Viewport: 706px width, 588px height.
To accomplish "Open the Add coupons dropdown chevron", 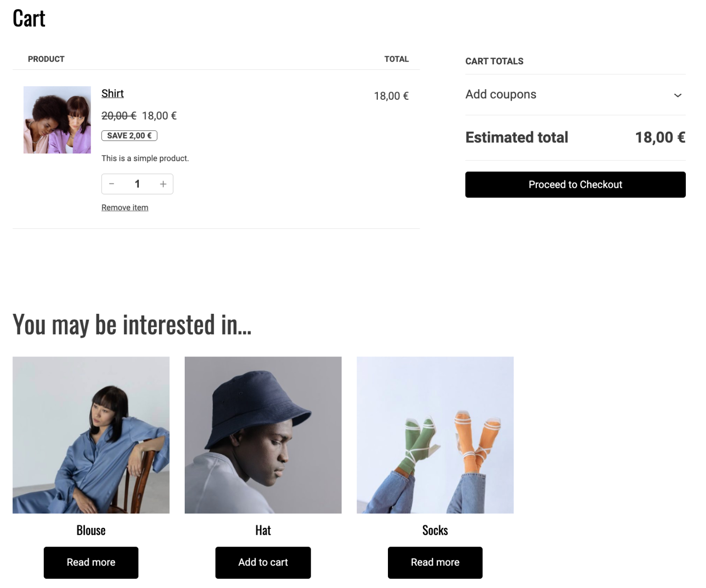I will coord(678,96).
